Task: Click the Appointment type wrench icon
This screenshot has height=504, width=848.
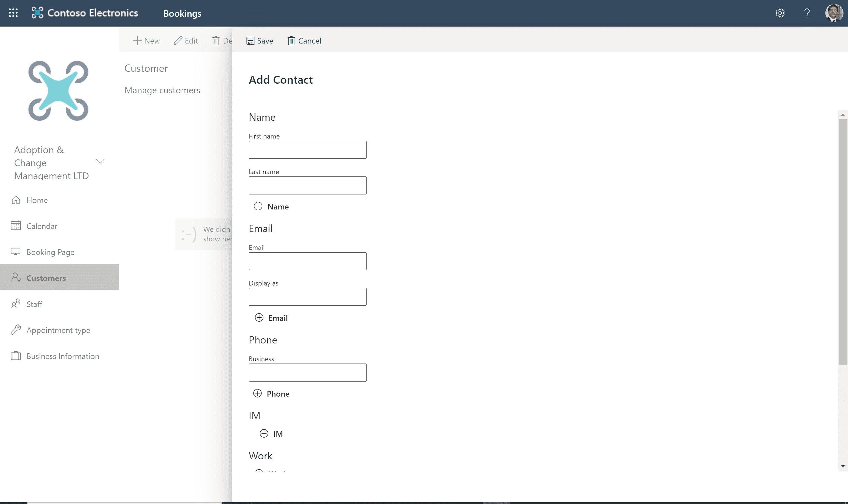Action: click(x=16, y=330)
